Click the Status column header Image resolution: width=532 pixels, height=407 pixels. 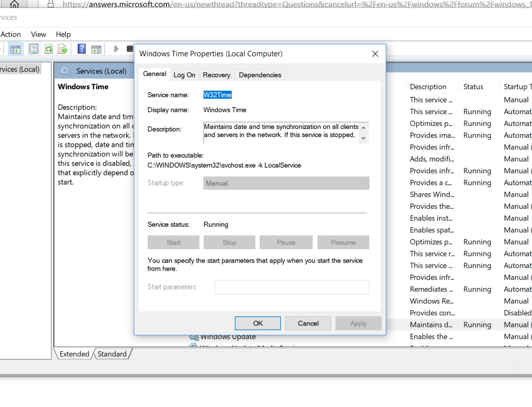473,87
